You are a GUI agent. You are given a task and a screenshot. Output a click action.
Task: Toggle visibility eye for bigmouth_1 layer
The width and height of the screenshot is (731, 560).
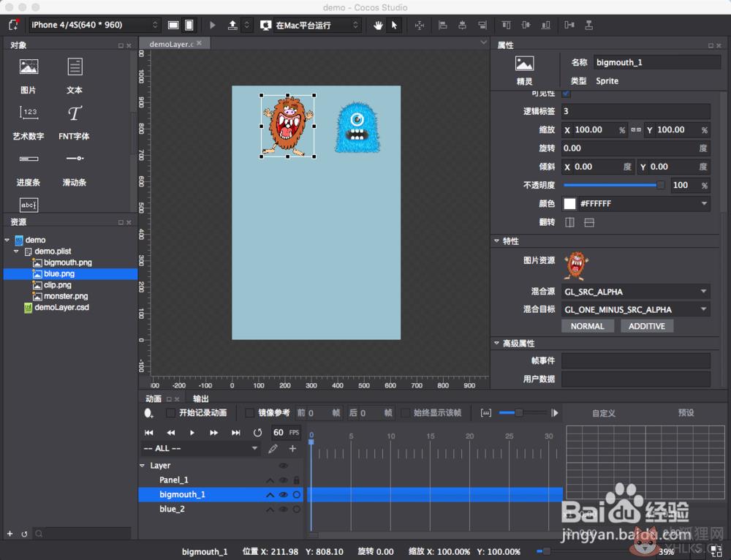283,495
